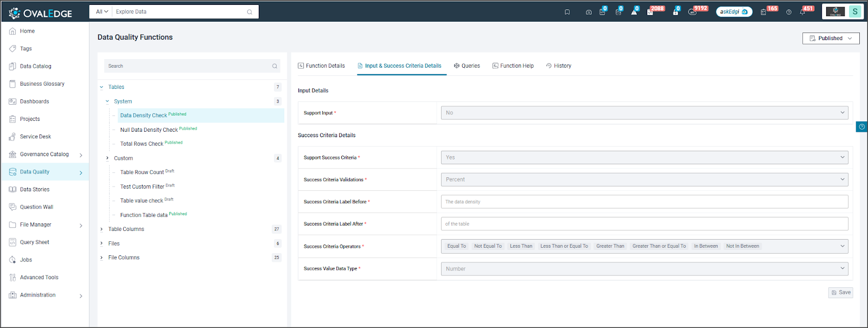Click the Success Criteria Label Before field
The width and height of the screenshot is (868, 328).
tap(644, 202)
